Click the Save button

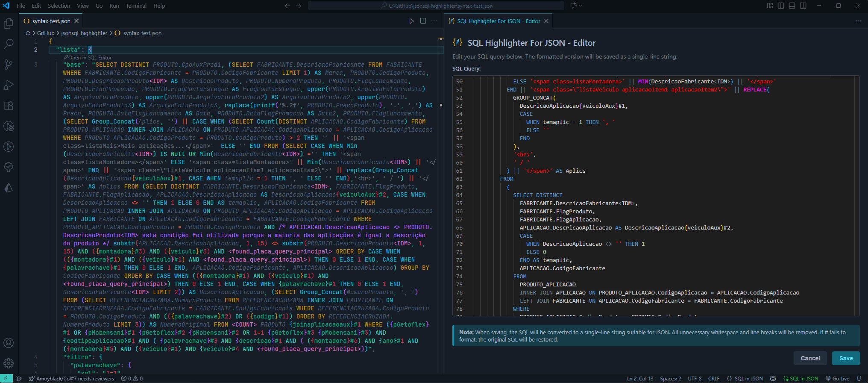point(846,358)
